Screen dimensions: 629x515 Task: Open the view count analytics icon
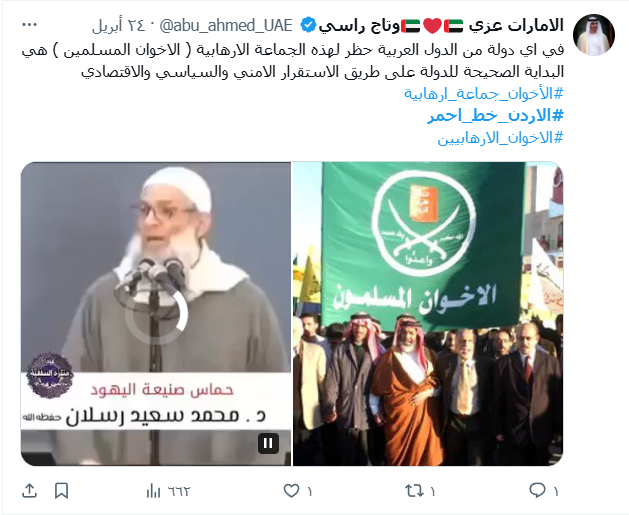(154, 491)
